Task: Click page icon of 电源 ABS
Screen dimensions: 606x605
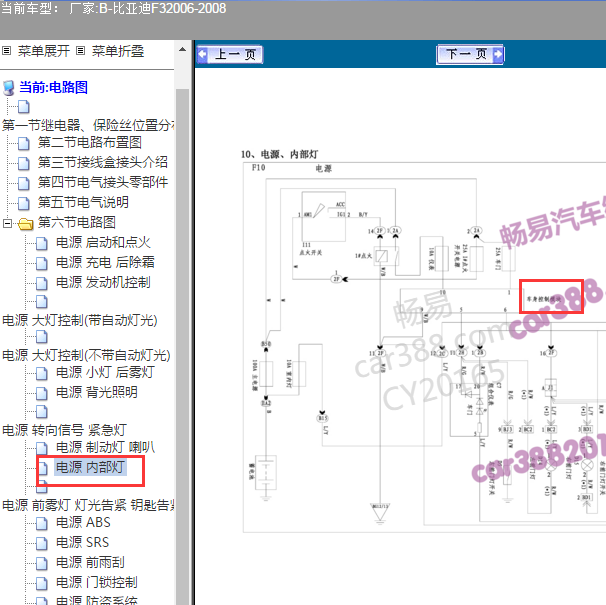Action: pos(42,523)
